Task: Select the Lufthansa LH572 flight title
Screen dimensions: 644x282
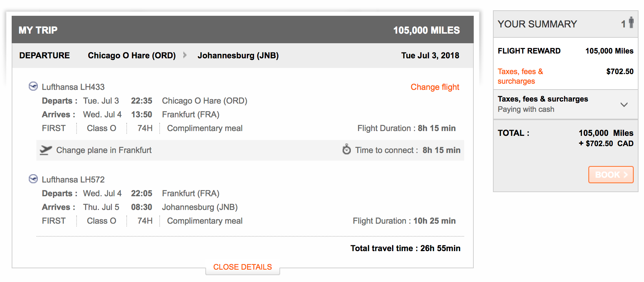Action: point(73,180)
